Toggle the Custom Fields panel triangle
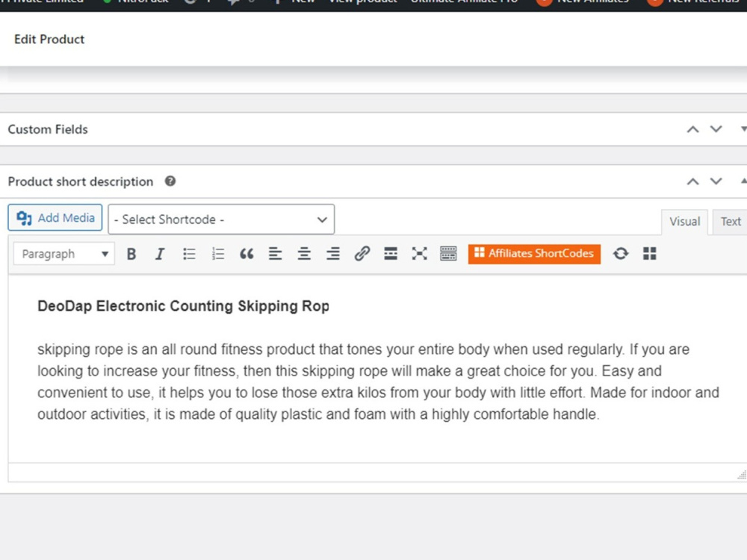 [743, 129]
